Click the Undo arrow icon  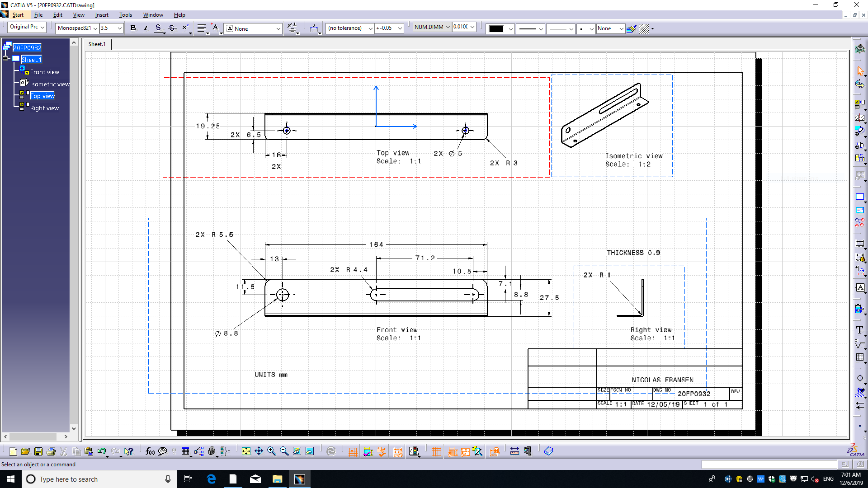(x=102, y=451)
